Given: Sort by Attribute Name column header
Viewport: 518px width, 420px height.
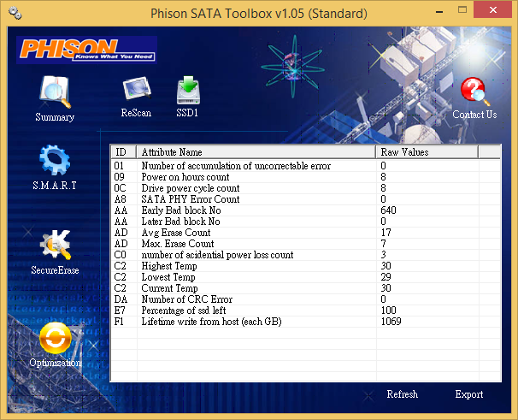Looking at the screenshot, I should coord(256,152).
